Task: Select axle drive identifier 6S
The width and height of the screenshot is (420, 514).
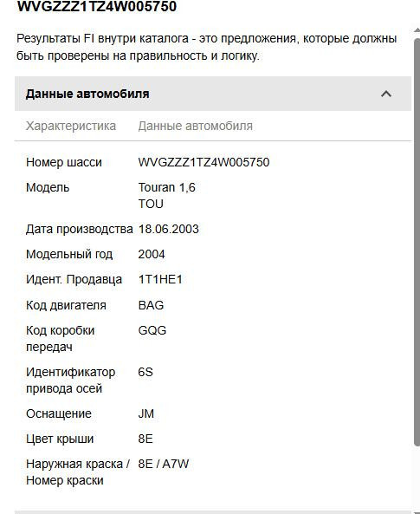Action: coord(145,372)
